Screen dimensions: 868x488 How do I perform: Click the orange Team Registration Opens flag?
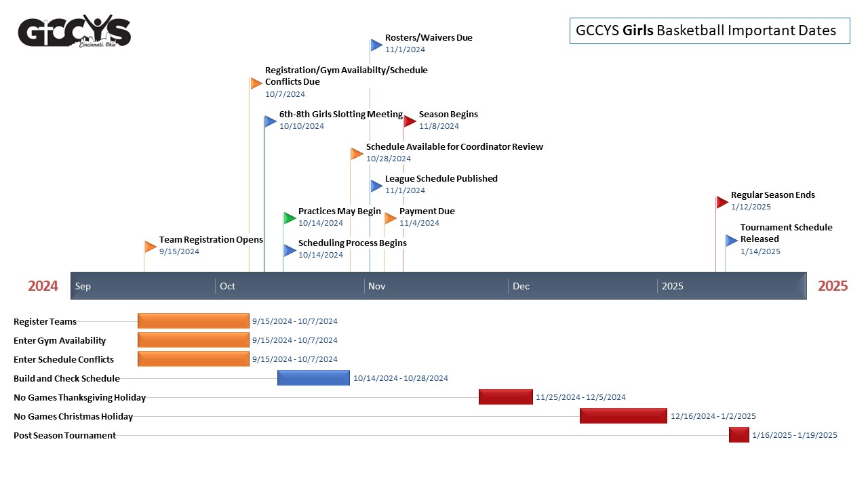pos(151,247)
